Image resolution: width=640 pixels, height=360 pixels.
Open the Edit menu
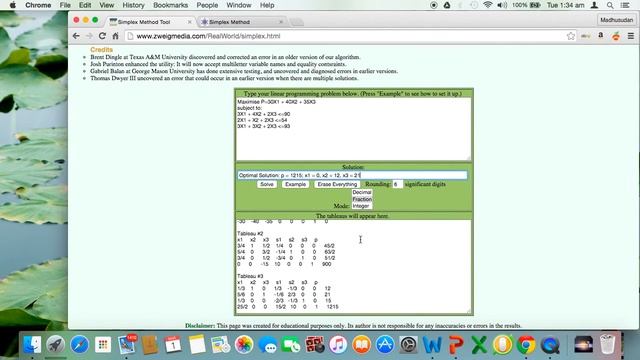click(85, 5)
